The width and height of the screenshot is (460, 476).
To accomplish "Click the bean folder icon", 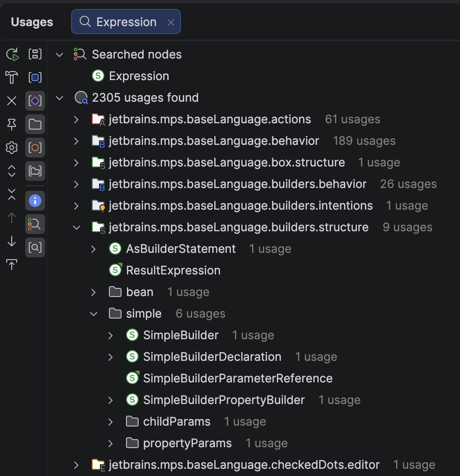I will pyautogui.click(x=115, y=292).
